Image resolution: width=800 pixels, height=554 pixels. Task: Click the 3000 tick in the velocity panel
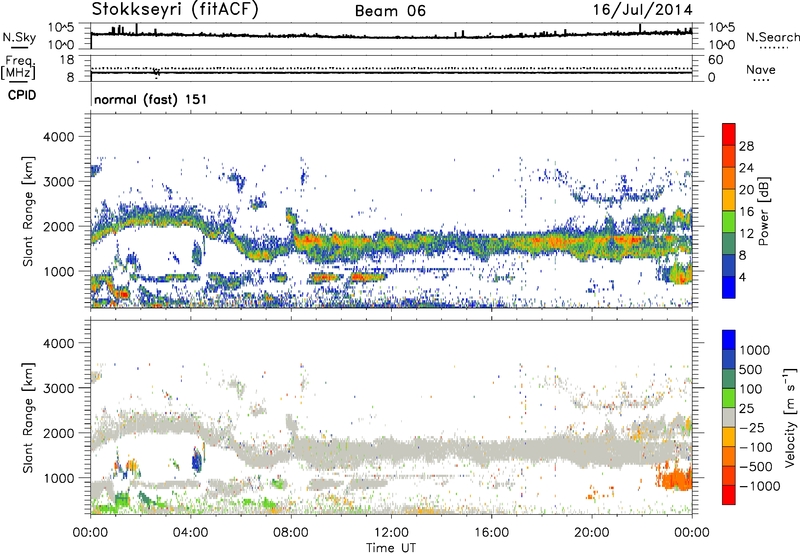59,388
